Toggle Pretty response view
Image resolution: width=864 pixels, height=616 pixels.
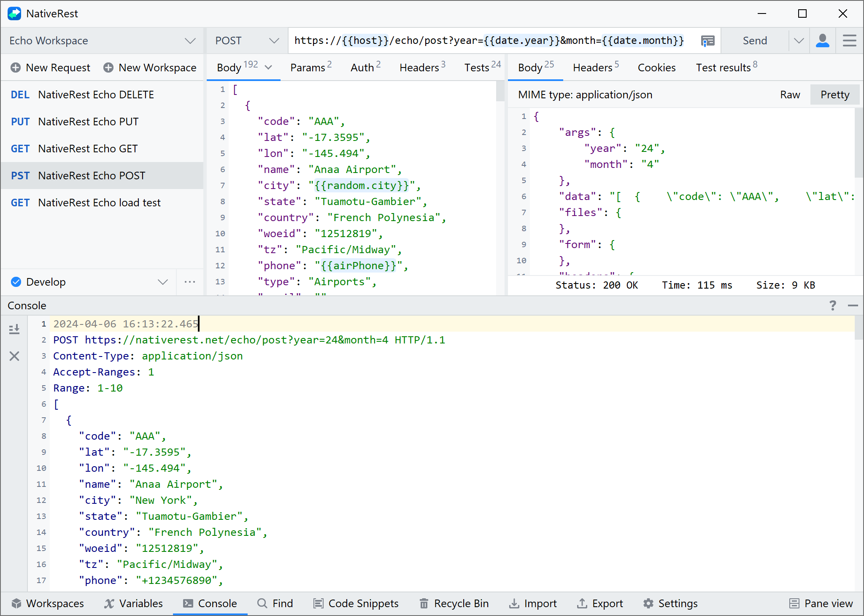pyautogui.click(x=834, y=95)
